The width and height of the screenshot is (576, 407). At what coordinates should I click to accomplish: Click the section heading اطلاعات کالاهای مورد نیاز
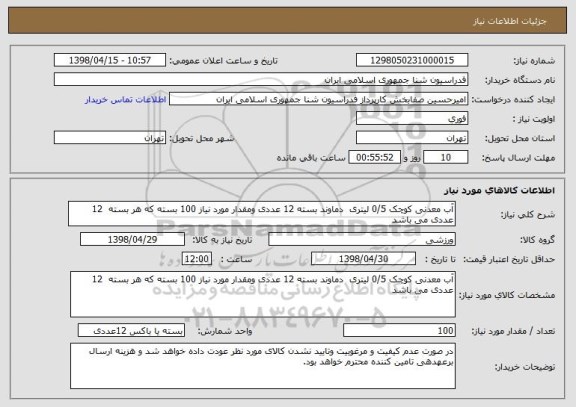[x=500, y=190]
